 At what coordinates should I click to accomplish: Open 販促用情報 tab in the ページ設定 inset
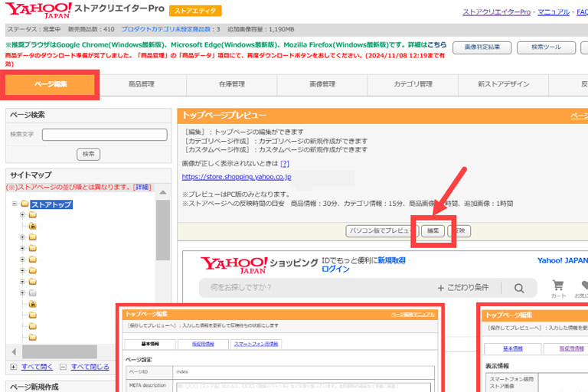(203, 344)
